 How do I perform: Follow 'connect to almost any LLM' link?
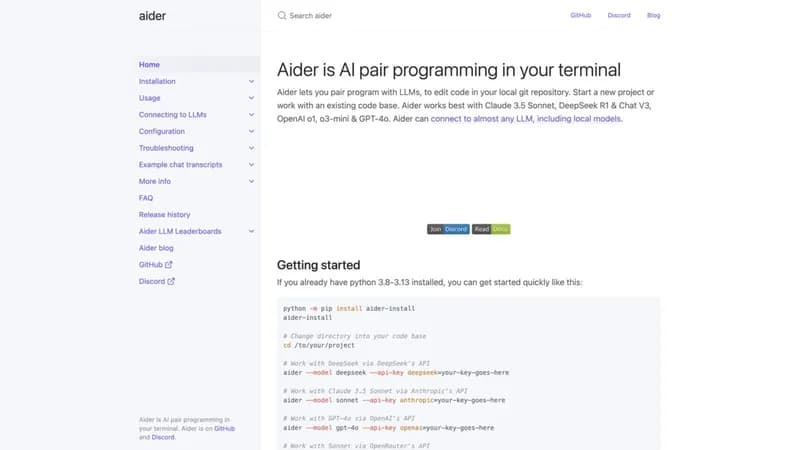[x=526, y=119]
